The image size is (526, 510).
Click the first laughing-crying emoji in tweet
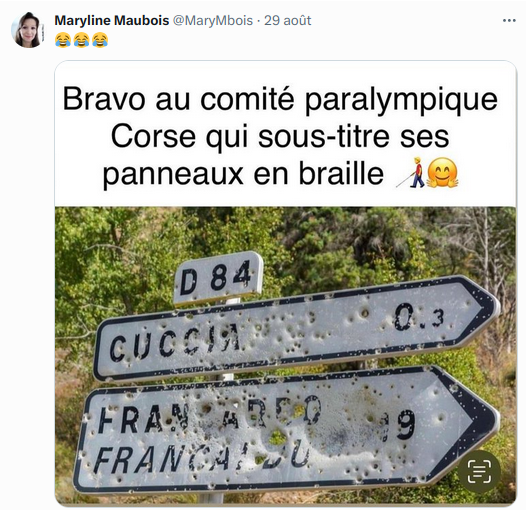pos(63,40)
